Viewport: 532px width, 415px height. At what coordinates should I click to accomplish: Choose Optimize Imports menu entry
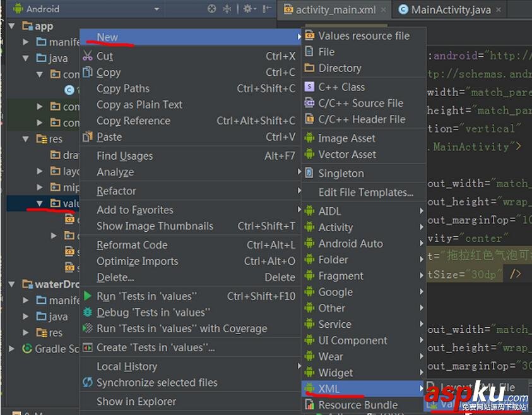(x=191, y=261)
